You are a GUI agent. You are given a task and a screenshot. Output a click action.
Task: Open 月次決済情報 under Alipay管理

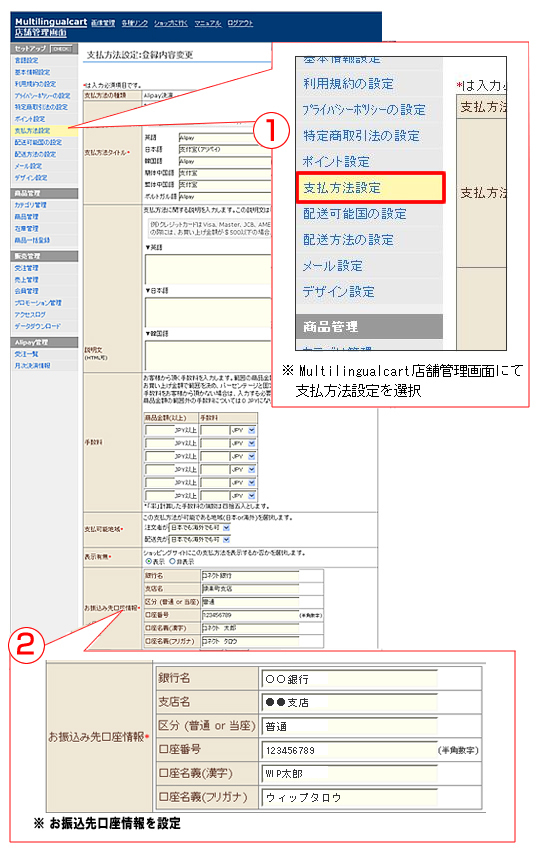[x=33, y=366]
